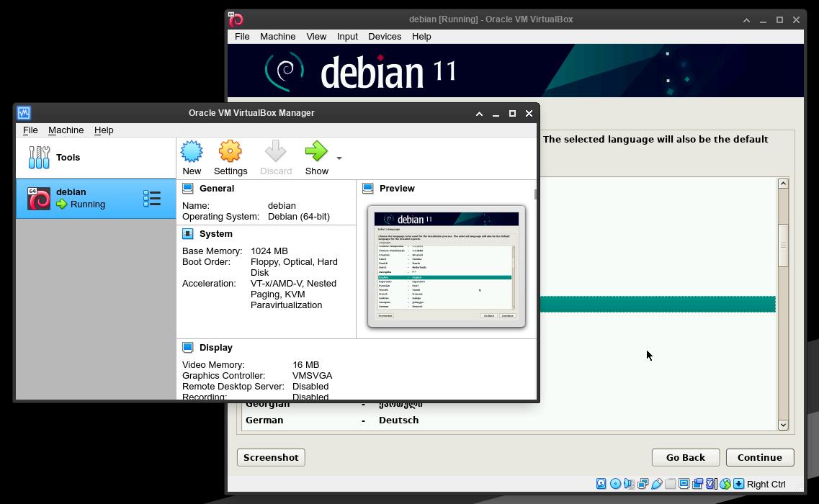Select the German language row
Image resolution: width=819 pixels, height=504 pixels.
click(509, 420)
